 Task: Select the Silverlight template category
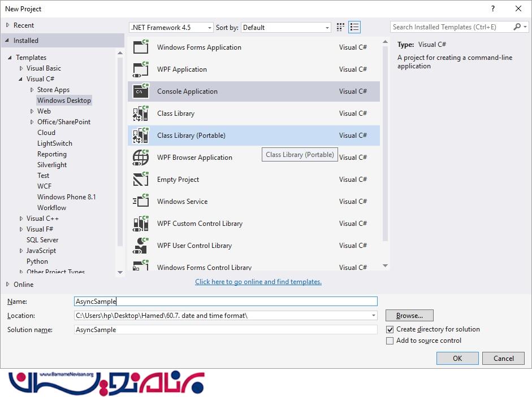(52, 165)
